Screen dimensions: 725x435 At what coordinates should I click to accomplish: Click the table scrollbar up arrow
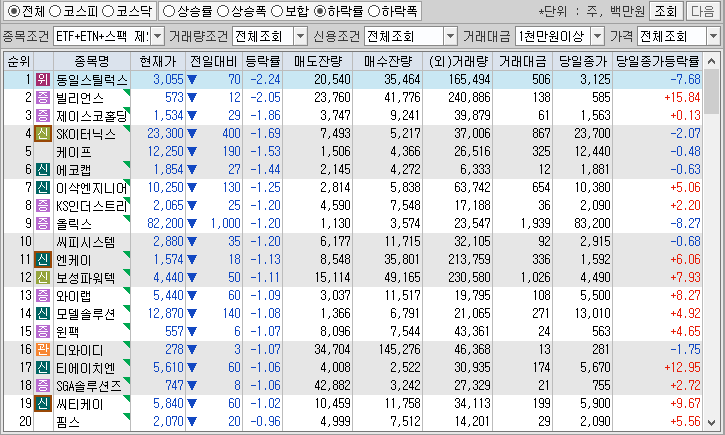pos(712,61)
